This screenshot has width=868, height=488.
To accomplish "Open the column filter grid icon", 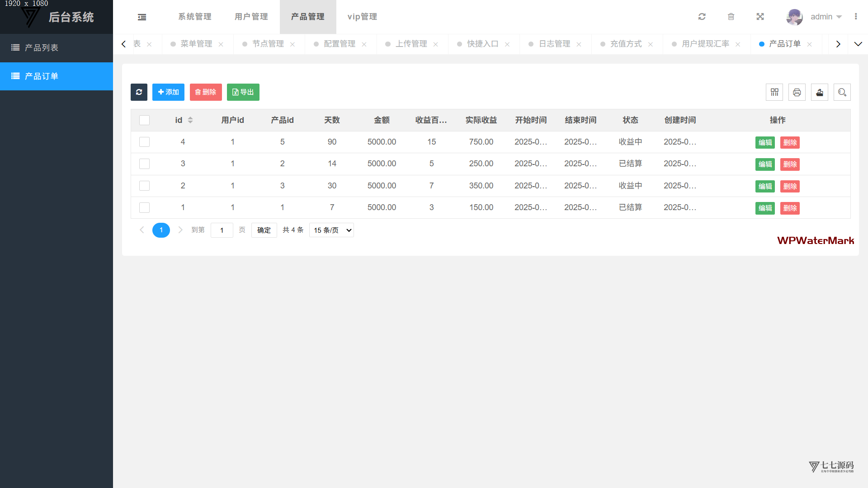I will [x=774, y=92].
